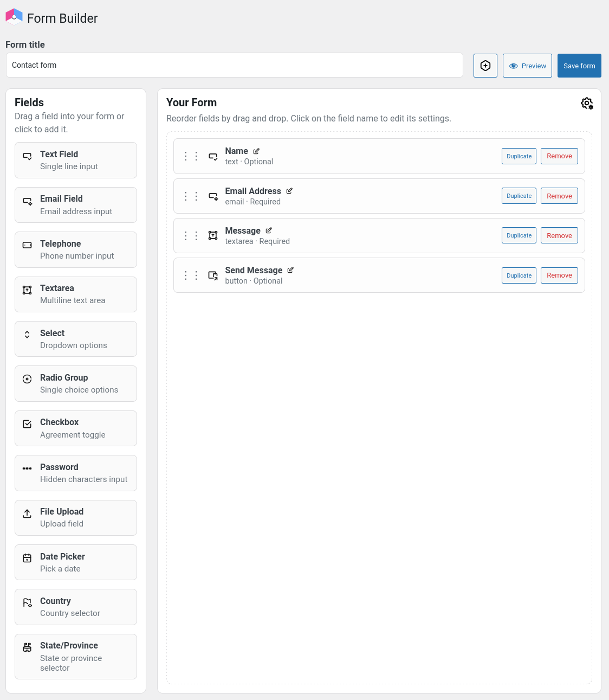Screen dimensions: 609x700
Task: Click the Textarea multiline icon
Action: pos(27,290)
